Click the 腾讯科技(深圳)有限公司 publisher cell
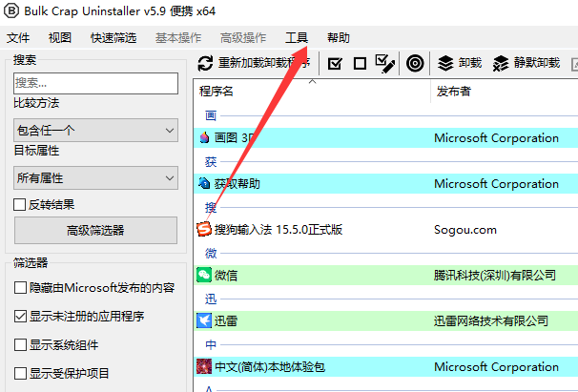This screenshot has height=392, width=578. [x=495, y=275]
